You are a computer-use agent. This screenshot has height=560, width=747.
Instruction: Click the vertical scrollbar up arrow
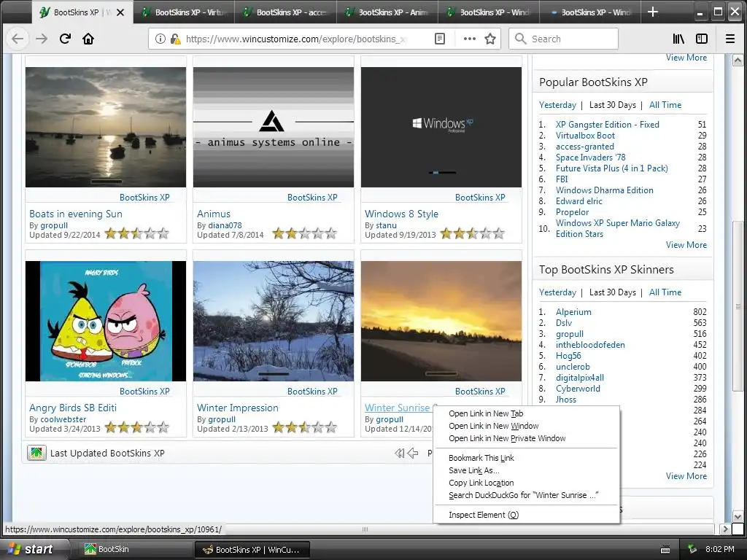coord(738,61)
